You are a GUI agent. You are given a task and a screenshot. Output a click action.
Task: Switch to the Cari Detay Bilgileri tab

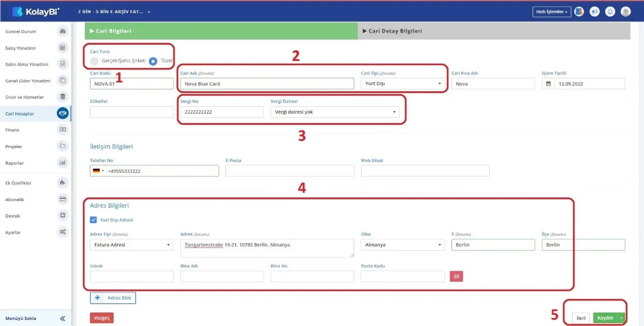(x=494, y=31)
